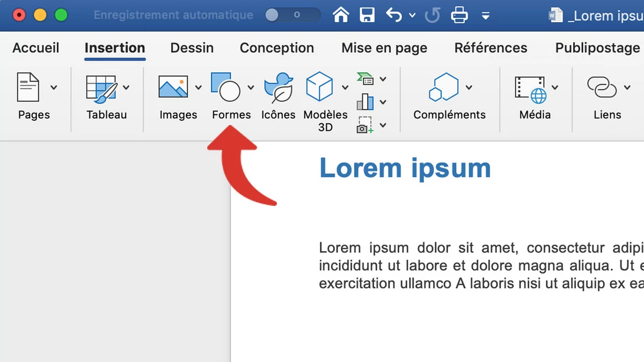This screenshot has height=362, width=644.
Task: Expand the Undo history dropdown arrow
Action: pyautogui.click(x=412, y=16)
